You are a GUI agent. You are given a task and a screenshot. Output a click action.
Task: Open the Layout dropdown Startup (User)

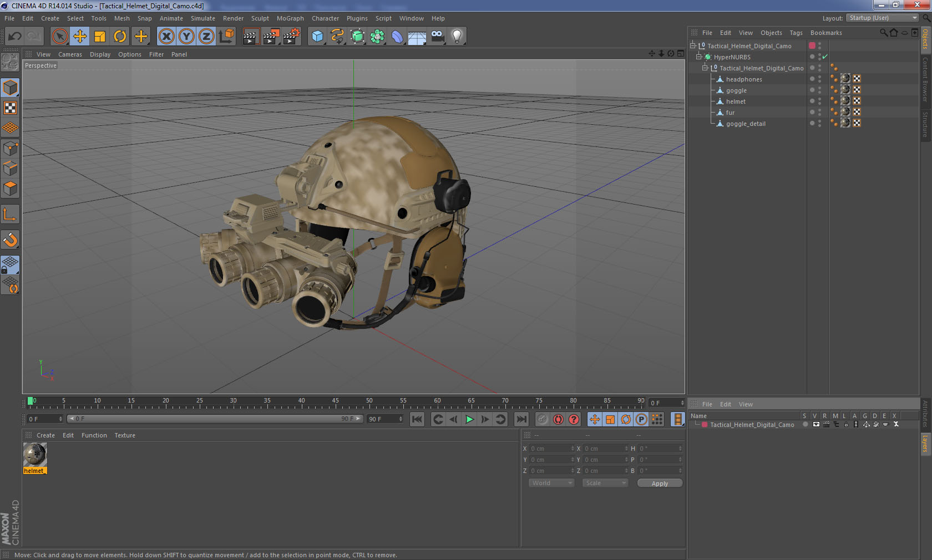[x=883, y=18]
